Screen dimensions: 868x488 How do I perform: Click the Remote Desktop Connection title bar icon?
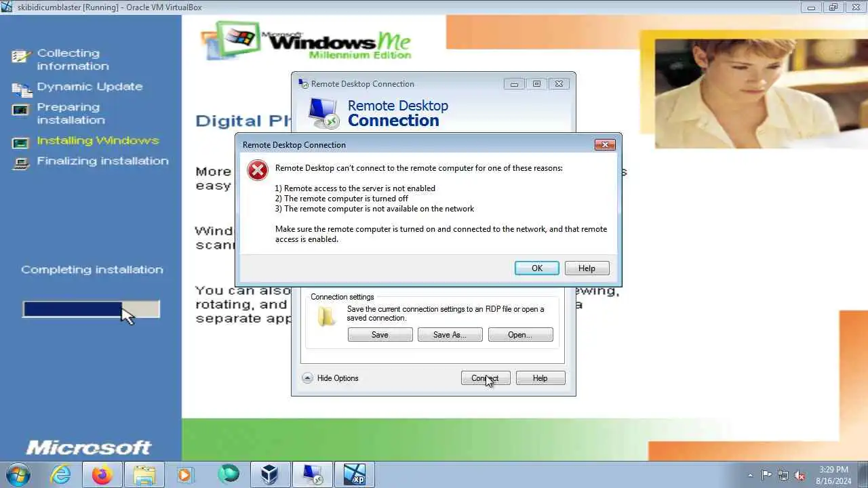[x=303, y=84]
